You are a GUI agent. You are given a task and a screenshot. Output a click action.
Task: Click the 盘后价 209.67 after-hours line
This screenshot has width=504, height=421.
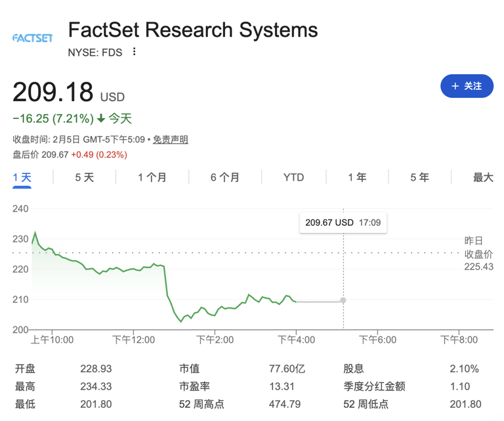pyautogui.click(x=70, y=155)
